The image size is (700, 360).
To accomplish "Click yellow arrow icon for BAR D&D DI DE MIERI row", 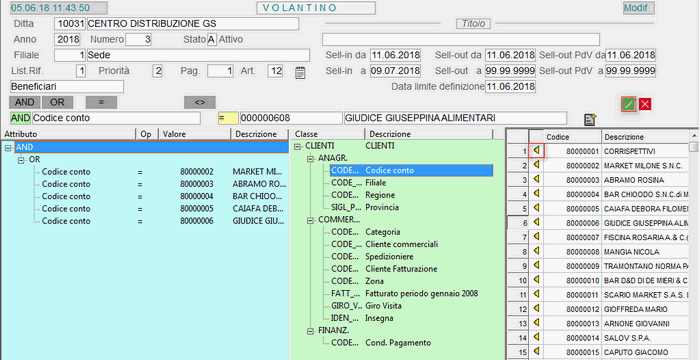I will click(536, 280).
